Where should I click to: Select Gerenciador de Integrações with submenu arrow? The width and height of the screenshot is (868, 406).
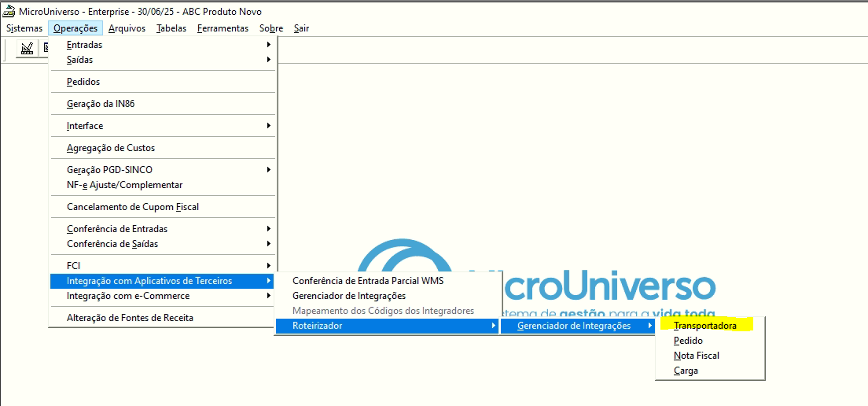[578, 326]
